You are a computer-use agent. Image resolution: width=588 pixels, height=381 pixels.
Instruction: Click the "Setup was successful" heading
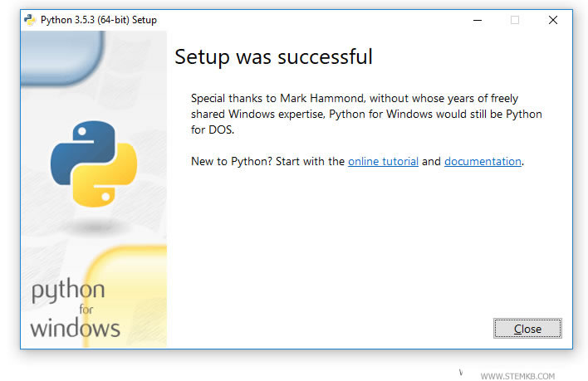click(273, 57)
